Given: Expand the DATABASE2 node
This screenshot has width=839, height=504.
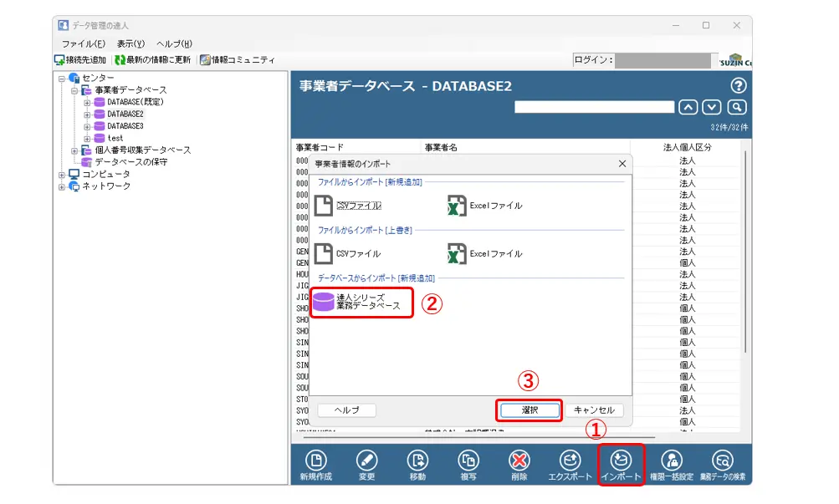Looking at the screenshot, I should click(87, 115).
